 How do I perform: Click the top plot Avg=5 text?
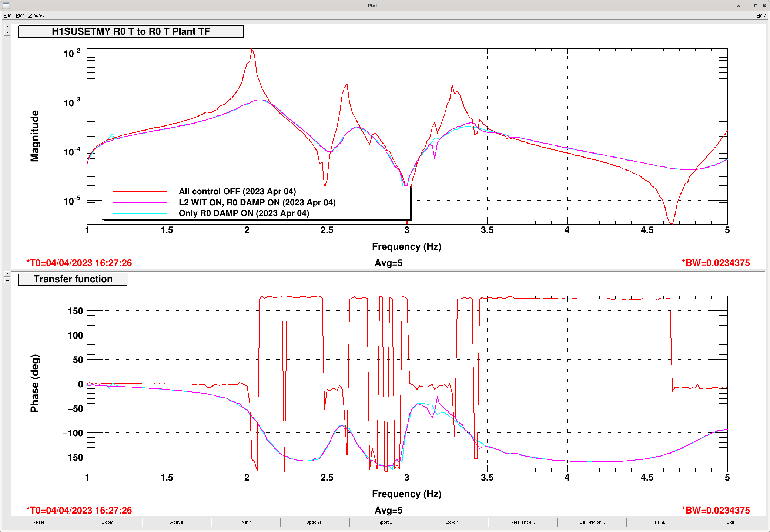click(x=388, y=263)
